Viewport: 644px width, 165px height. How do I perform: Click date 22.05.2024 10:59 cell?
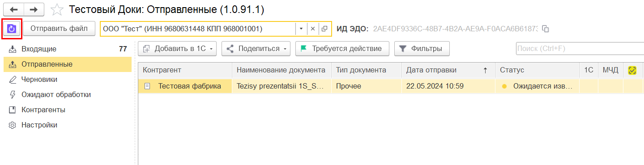(448, 86)
